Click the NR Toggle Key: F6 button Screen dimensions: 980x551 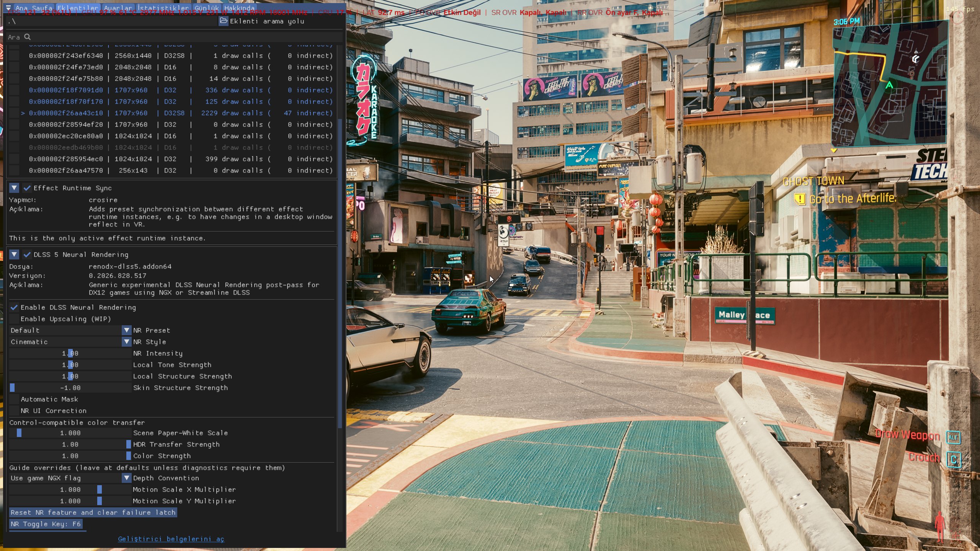pos(46,524)
